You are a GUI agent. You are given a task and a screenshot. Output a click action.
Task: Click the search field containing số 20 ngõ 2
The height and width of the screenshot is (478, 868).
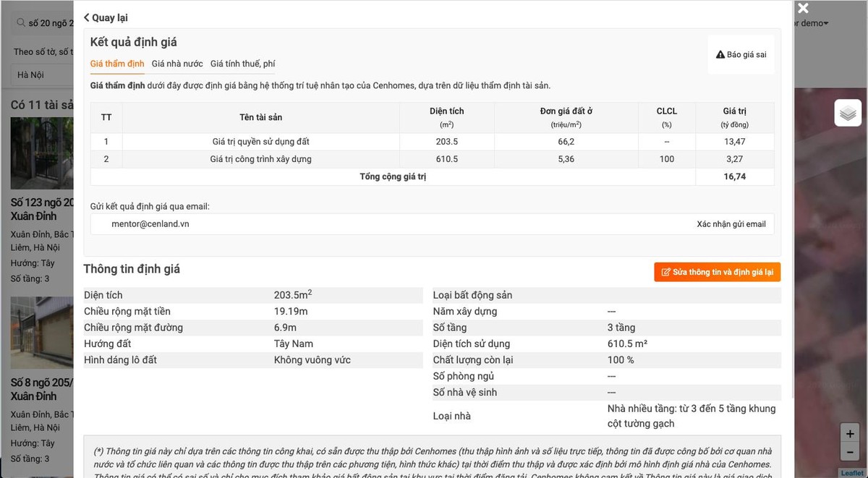coord(47,22)
